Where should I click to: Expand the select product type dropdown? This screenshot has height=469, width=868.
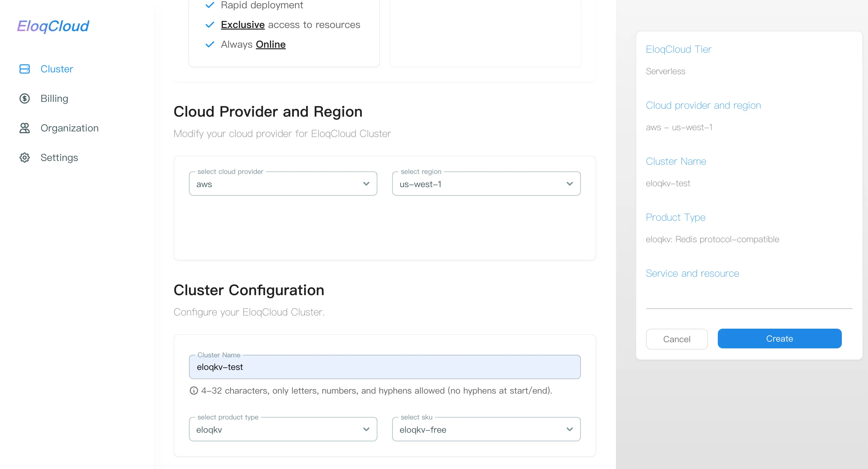[283, 429]
